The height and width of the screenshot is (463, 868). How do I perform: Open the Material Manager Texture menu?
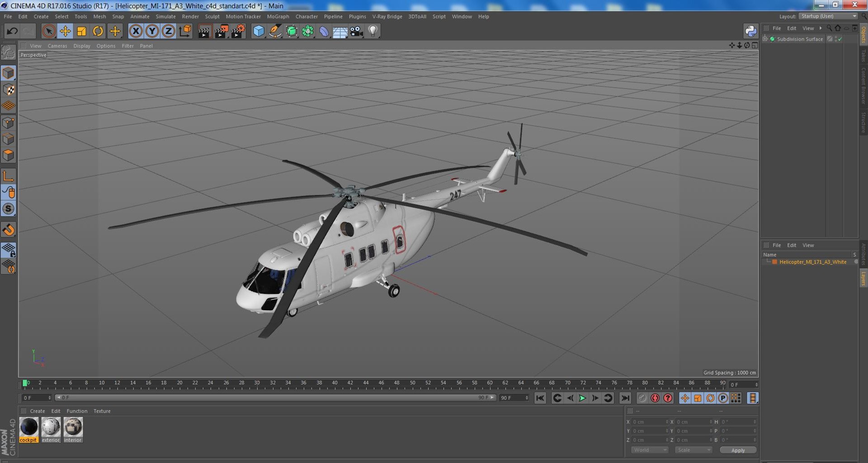click(102, 411)
